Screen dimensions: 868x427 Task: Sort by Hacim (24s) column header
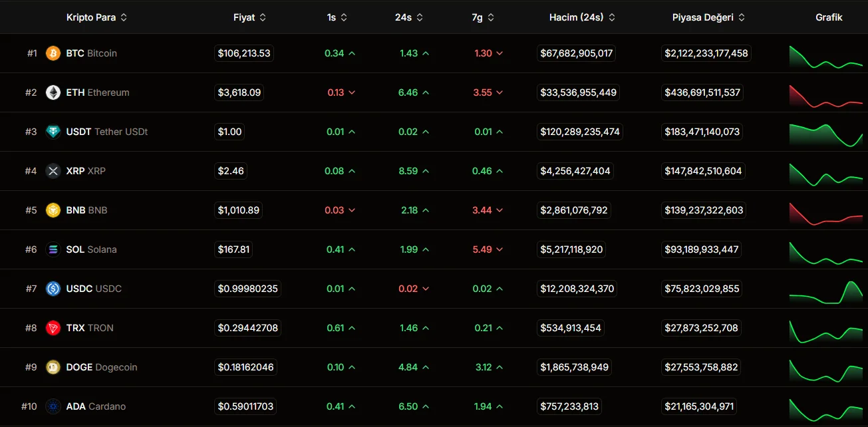(x=581, y=17)
